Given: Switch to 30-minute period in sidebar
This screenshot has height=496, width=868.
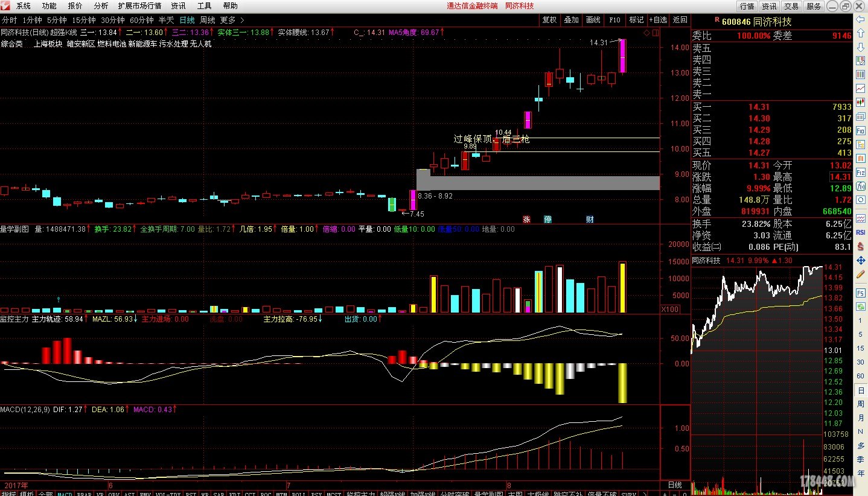Looking at the screenshot, I should coord(861,362).
